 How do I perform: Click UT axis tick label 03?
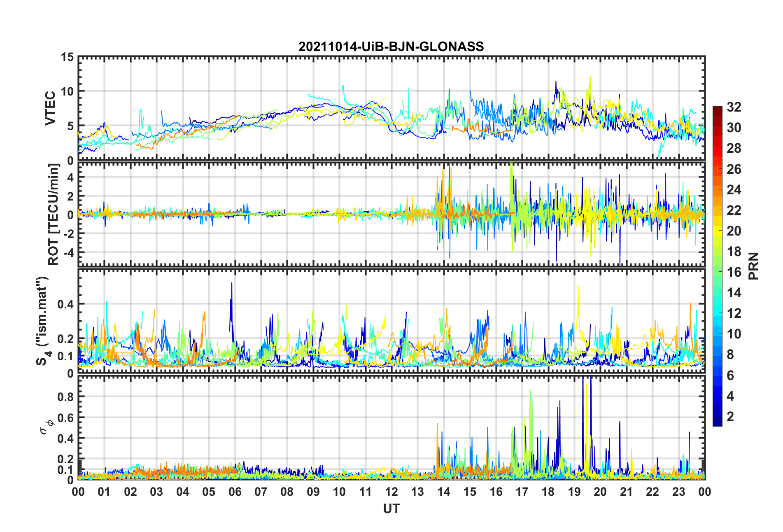click(x=156, y=492)
